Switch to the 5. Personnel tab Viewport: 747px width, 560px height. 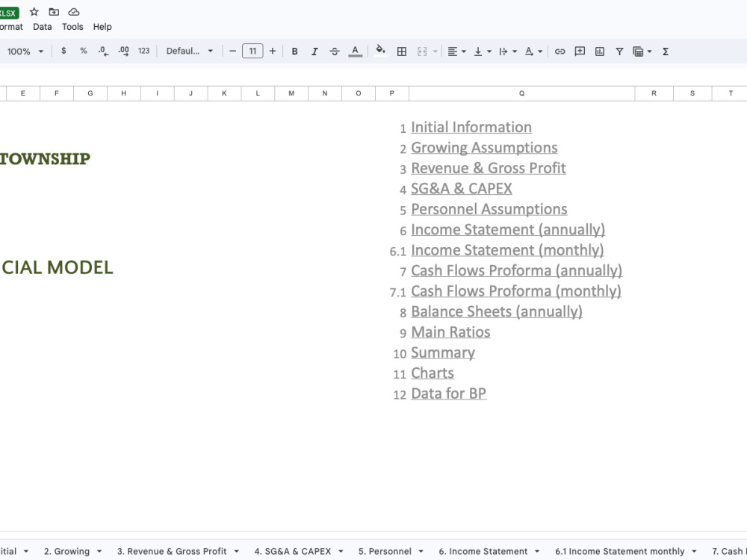385,551
